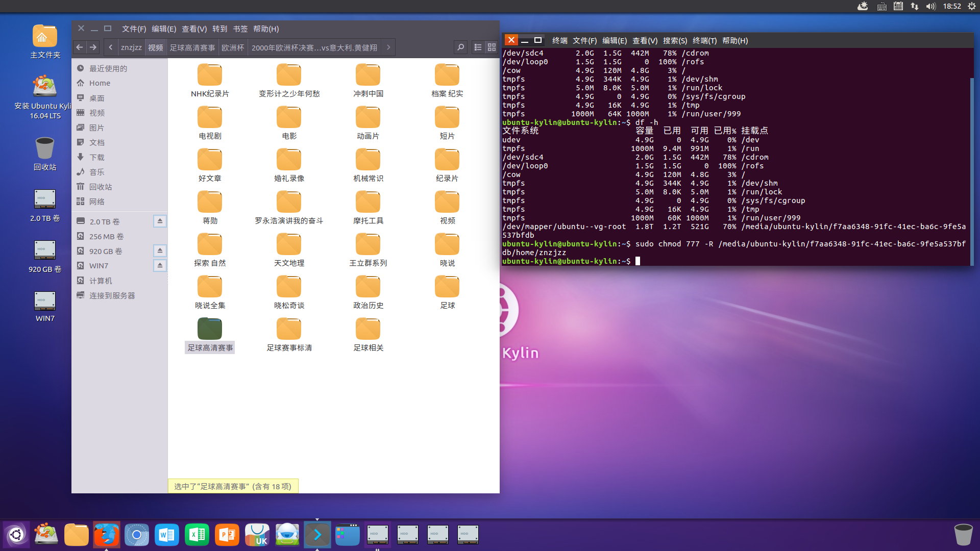Select the 晓松奇谈 folder
Screen dimensions: 980x551
tap(289, 292)
